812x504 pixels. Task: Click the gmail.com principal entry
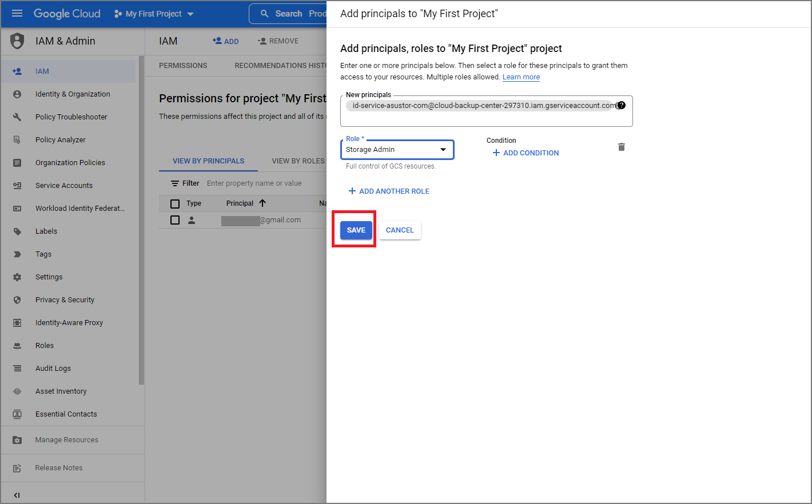261,220
